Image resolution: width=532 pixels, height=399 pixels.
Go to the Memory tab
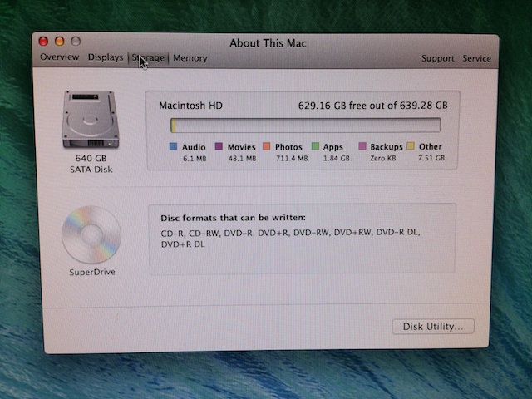[x=190, y=58]
